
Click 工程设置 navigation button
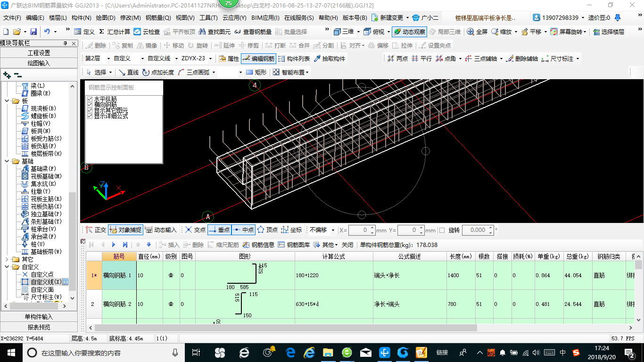tap(39, 53)
